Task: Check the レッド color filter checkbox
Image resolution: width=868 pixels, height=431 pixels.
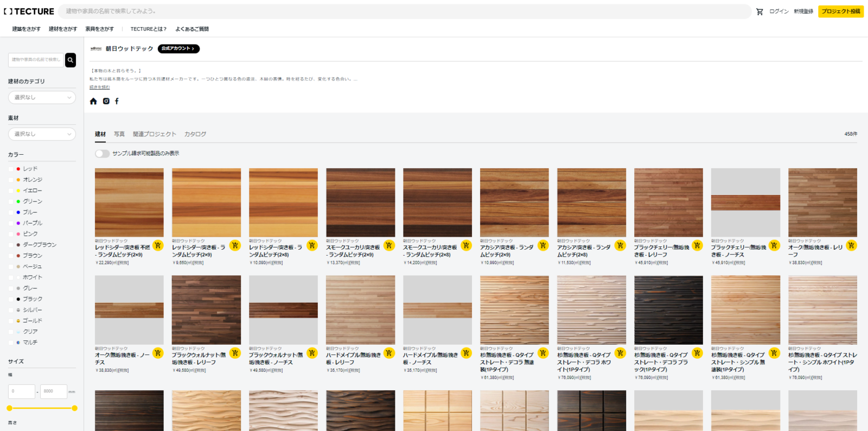Action: [11, 169]
